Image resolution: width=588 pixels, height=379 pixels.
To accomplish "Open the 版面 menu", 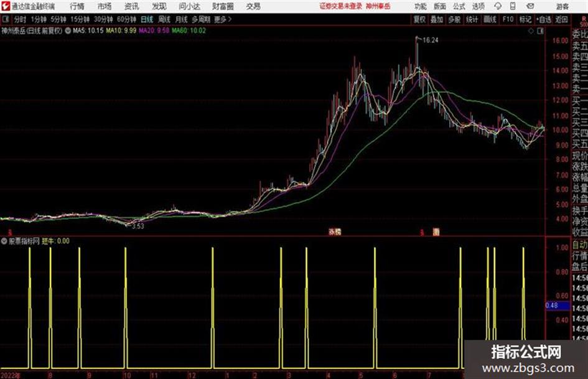I will point(439,6).
